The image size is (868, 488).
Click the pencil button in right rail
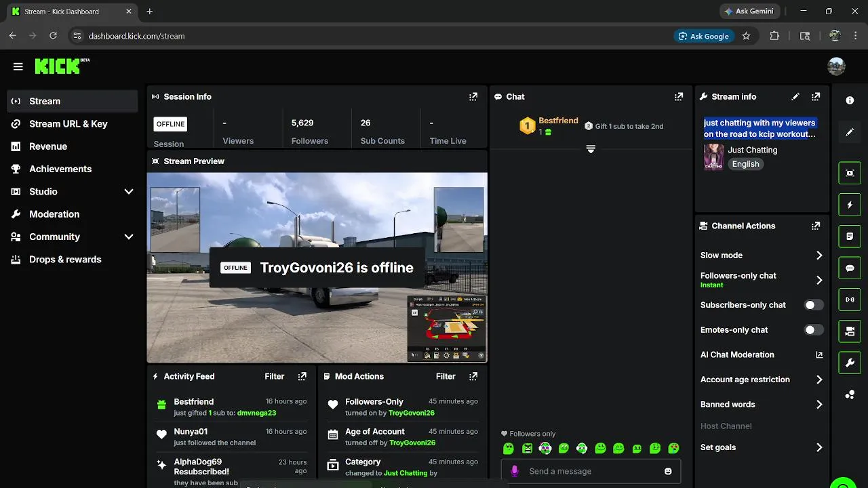tap(850, 132)
